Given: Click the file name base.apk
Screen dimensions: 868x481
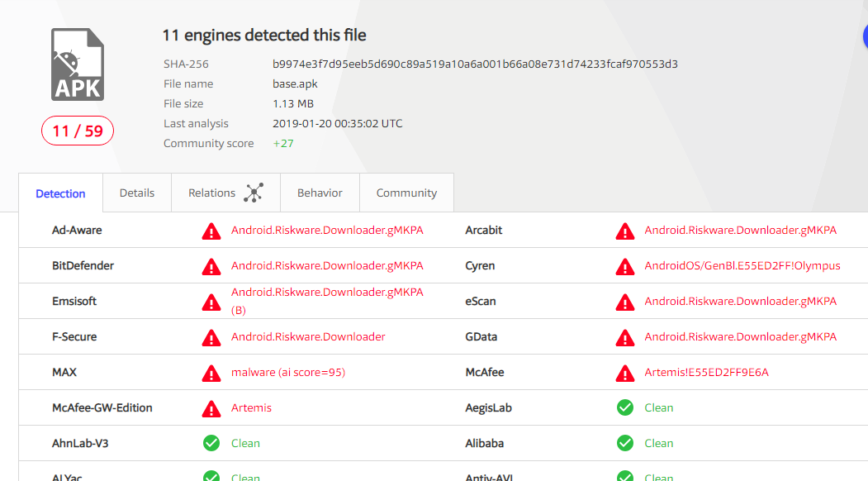Looking at the screenshot, I should click(295, 83).
